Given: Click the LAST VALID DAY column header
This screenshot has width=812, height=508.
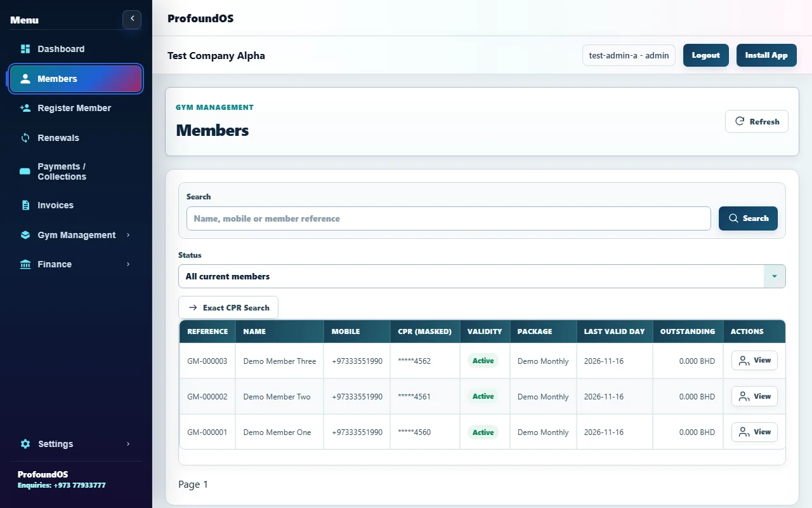Looking at the screenshot, I should point(614,331).
